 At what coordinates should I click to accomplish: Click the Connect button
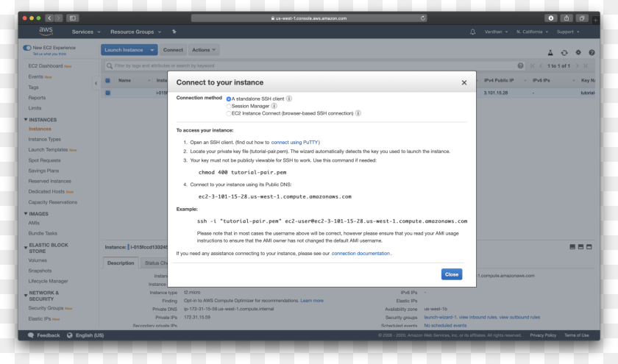(173, 50)
